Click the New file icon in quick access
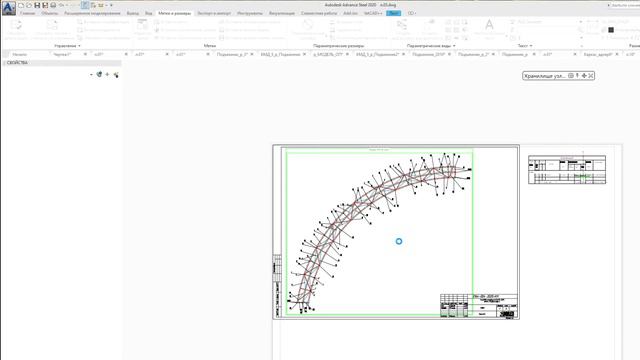 [21, 5]
